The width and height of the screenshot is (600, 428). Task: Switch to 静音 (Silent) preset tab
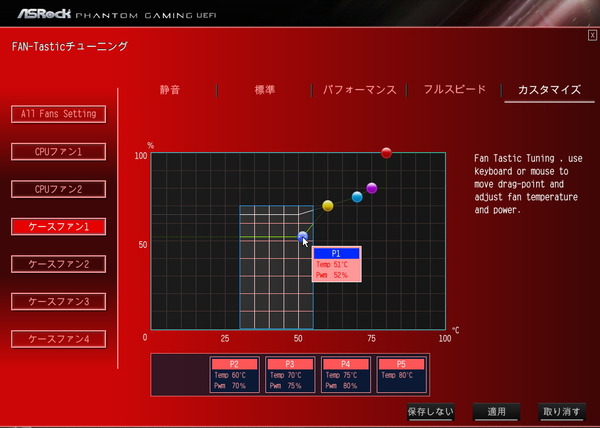point(170,89)
